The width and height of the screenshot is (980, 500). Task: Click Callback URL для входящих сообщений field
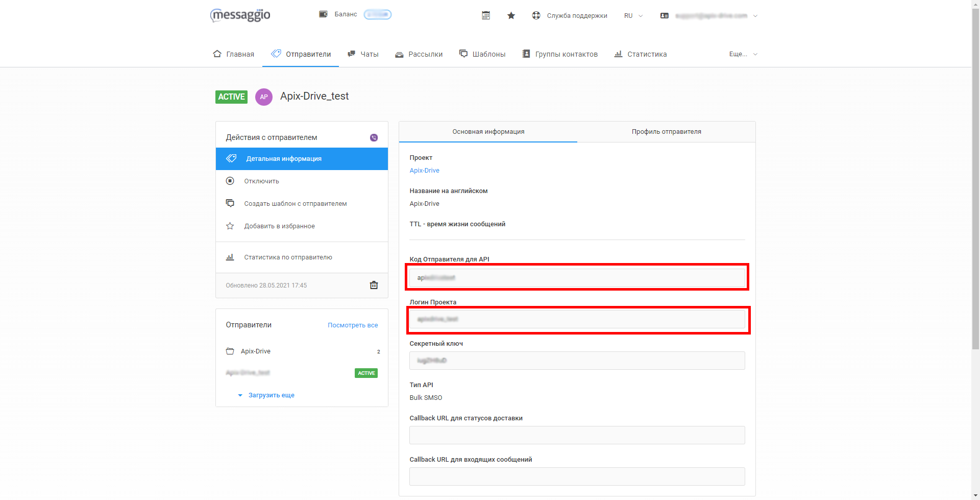coord(577,477)
